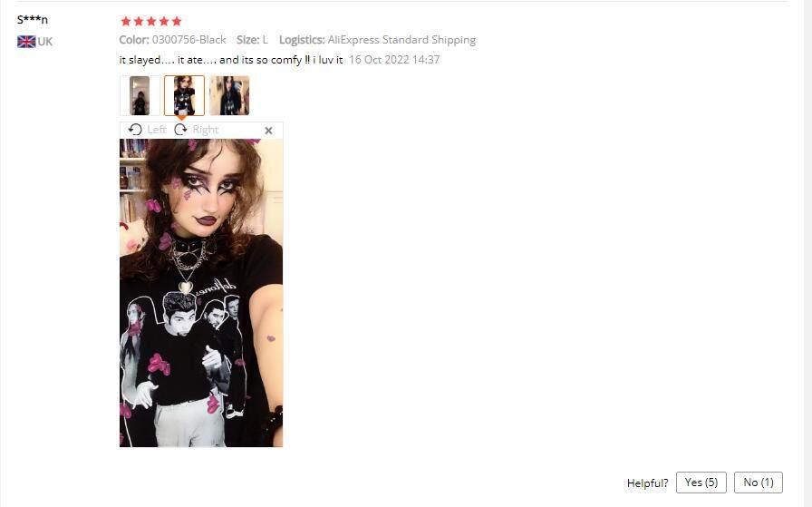The image size is (812, 507).
Task: Click the review date 16 Oct 2022
Action: click(394, 60)
